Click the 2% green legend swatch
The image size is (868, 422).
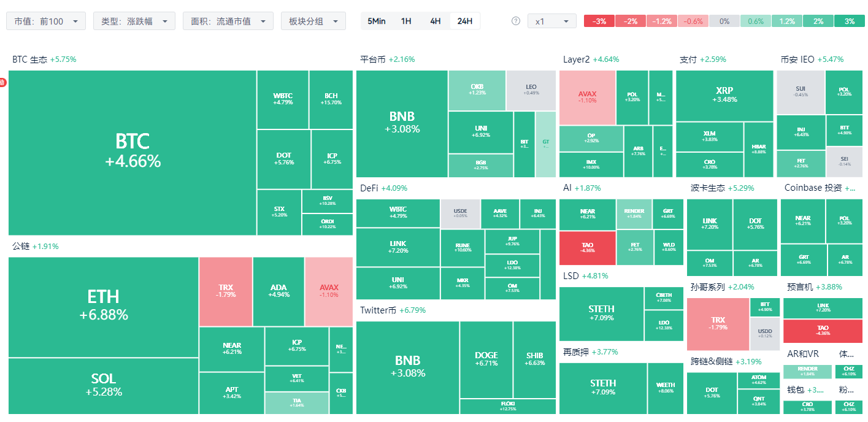pos(818,21)
